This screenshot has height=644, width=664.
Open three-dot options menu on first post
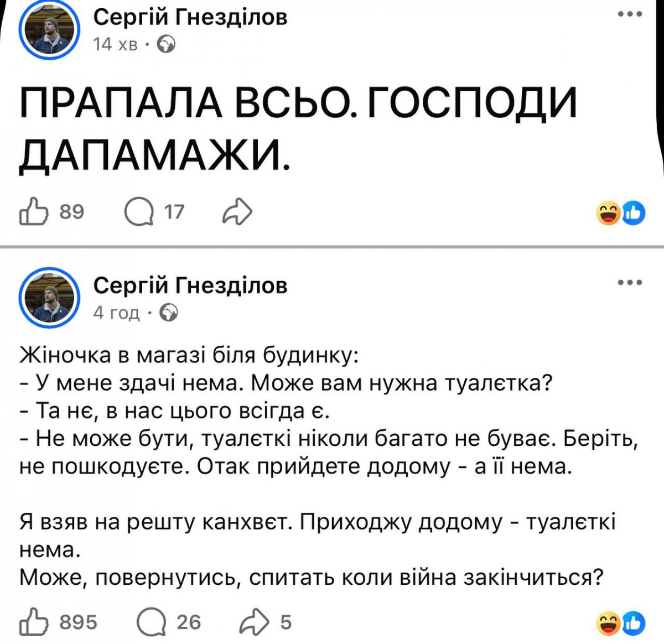tap(630, 14)
